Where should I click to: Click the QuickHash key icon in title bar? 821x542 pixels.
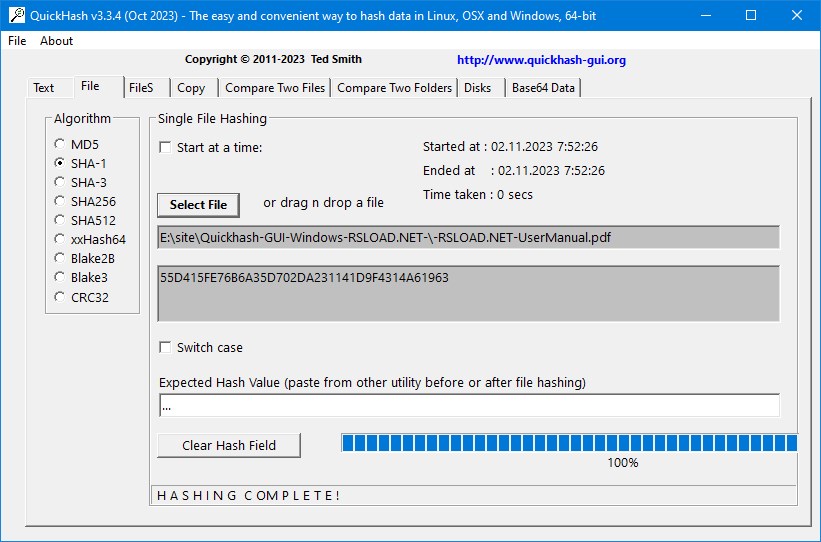[16, 15]
